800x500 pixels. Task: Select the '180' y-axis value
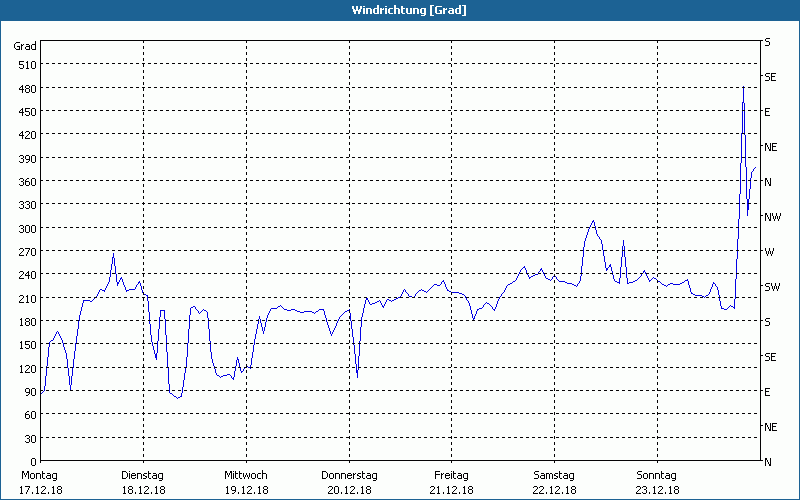pos(28,322)
